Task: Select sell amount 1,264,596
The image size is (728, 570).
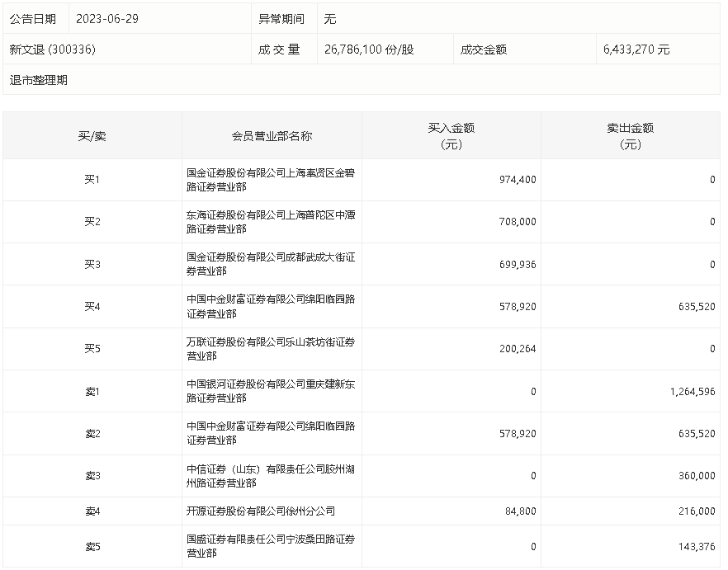Action: click(693, 392)
